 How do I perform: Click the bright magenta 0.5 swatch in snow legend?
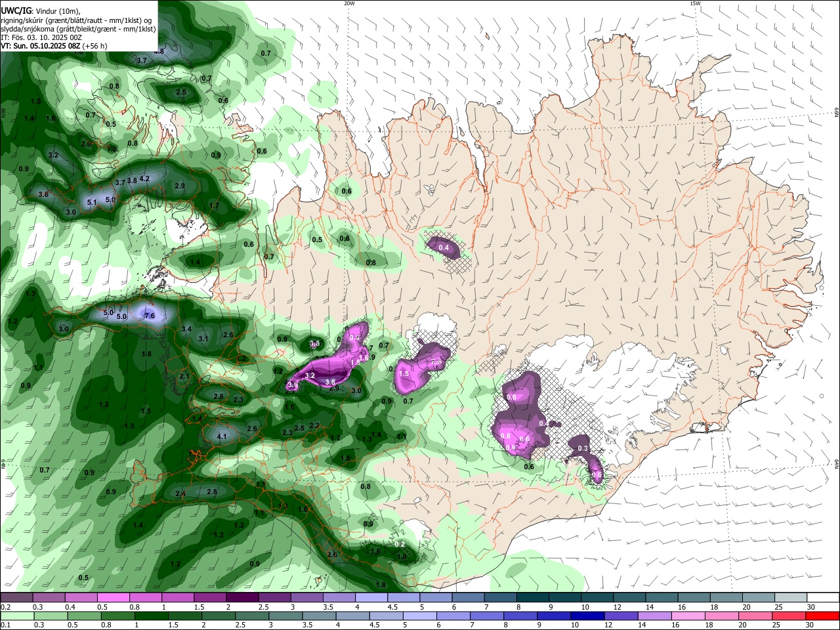pos(113,597)
